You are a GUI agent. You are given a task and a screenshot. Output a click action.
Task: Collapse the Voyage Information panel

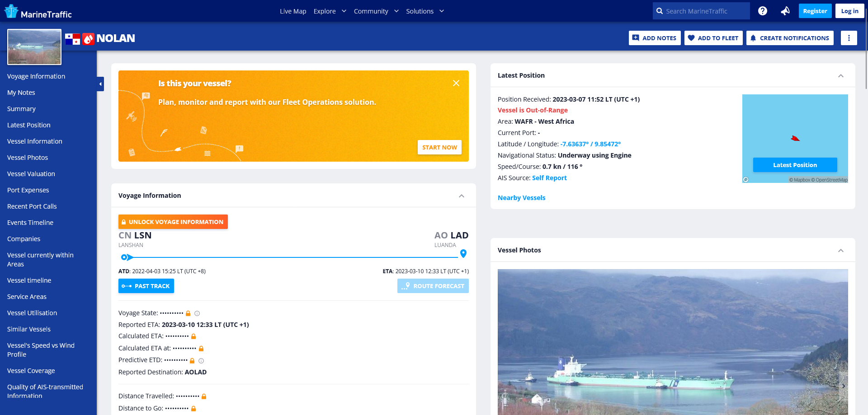[x=462, y=196]
